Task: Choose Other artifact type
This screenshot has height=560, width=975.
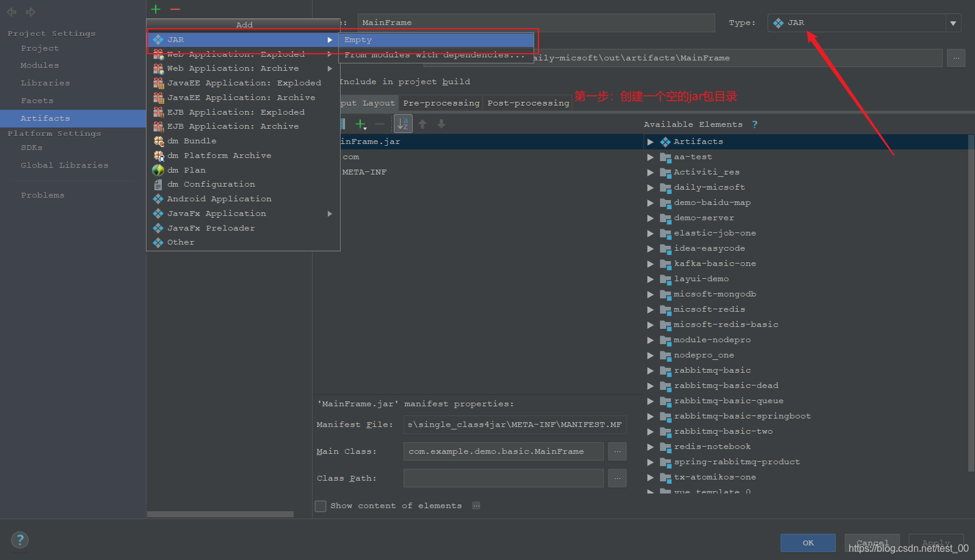Action: click(x=243, y=242)
